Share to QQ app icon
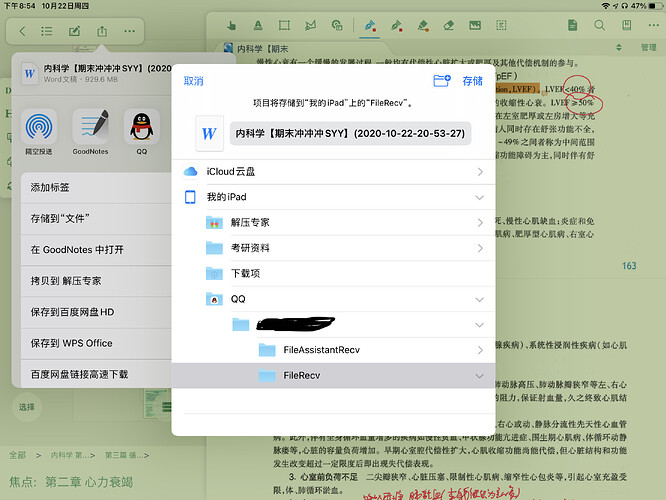The height and width of the screenshot is (500, 666). pos(141,127)
